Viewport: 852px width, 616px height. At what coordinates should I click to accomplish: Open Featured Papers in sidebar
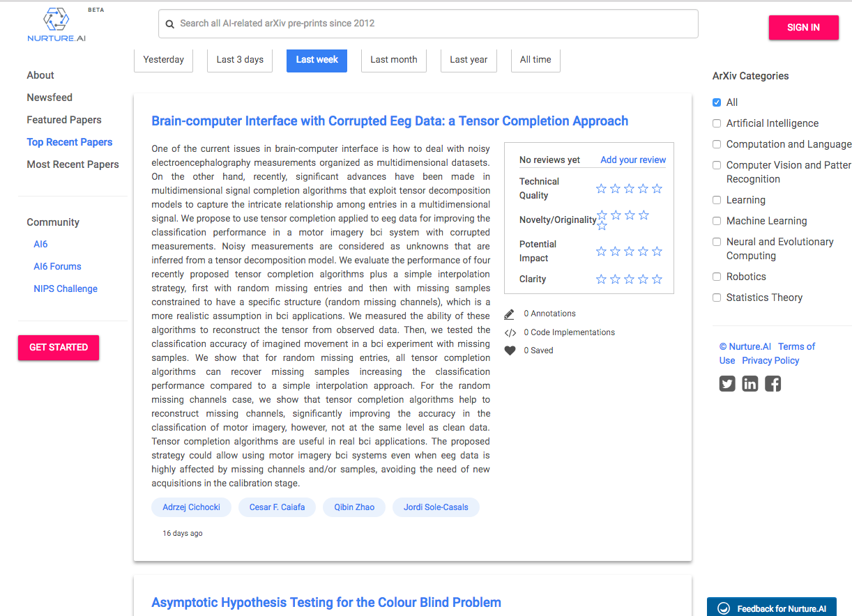[x=64, y=120]
